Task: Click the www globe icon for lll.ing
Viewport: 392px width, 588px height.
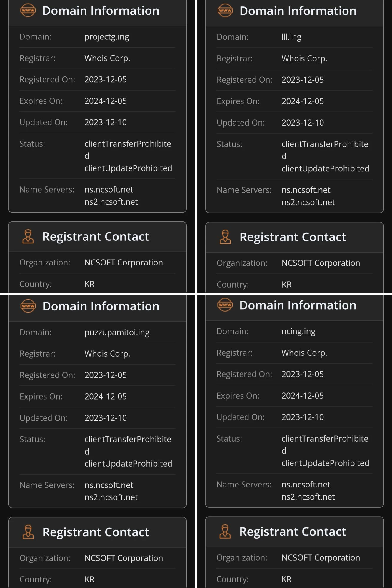Action: click(x=225, y=11)
